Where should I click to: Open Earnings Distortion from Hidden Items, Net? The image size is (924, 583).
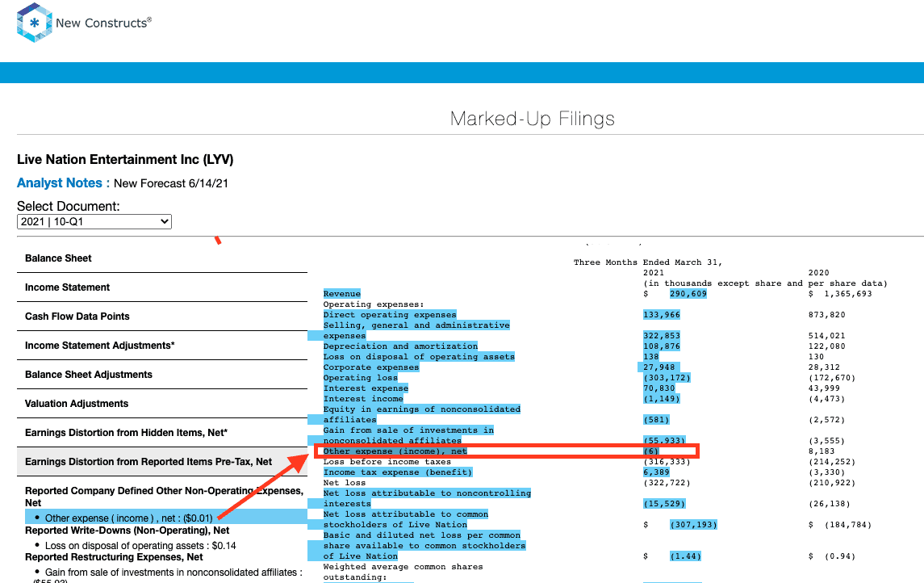[126, 433]
